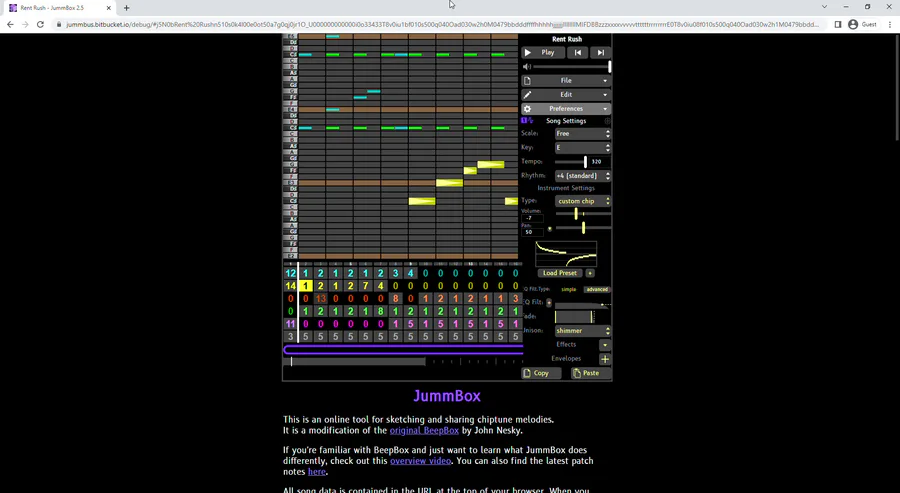Select the yellow pattern 7 cell
Viewport: 900px width, 493px height.
click(x=365, y=286)
